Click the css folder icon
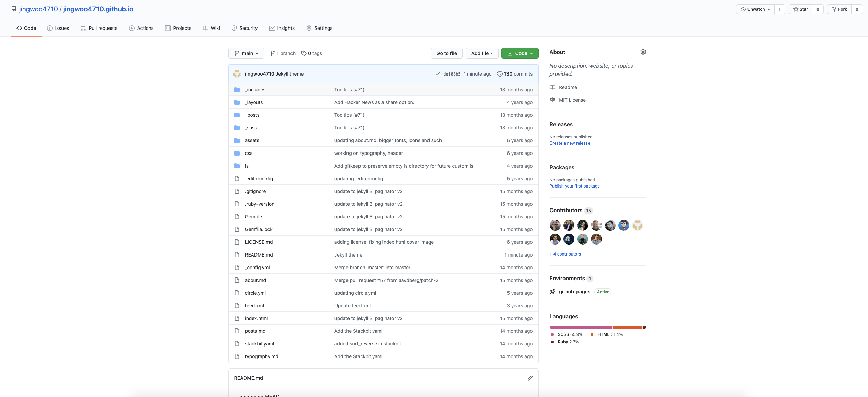Screen dimensions: 868x397 click(237, 153)
